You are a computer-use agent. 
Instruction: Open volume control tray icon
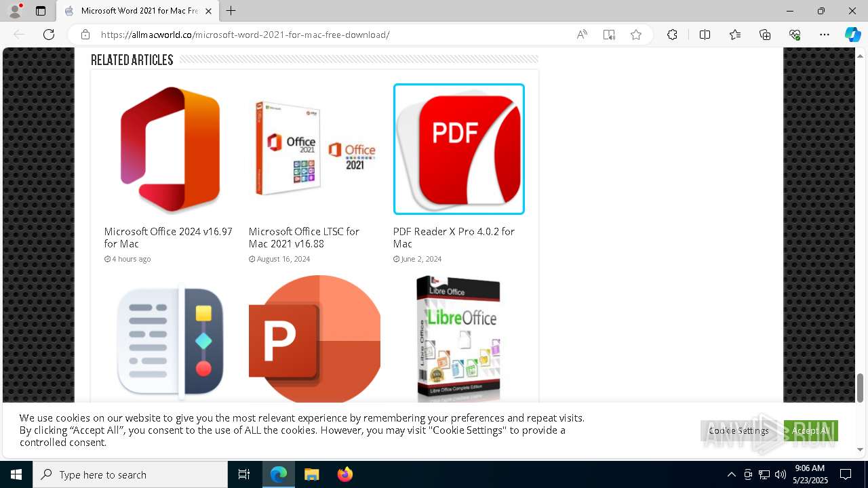(x=781, y=474)
